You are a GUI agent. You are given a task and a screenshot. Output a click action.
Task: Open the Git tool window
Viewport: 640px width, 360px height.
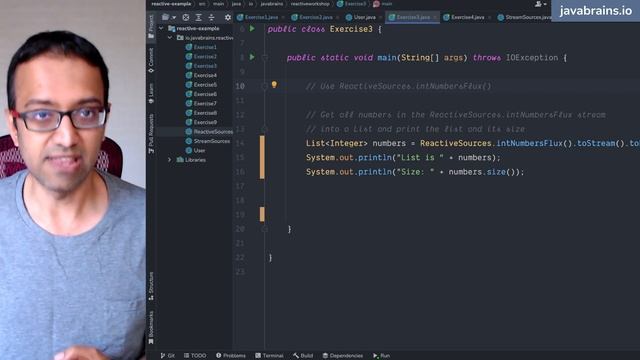(168, 356)
